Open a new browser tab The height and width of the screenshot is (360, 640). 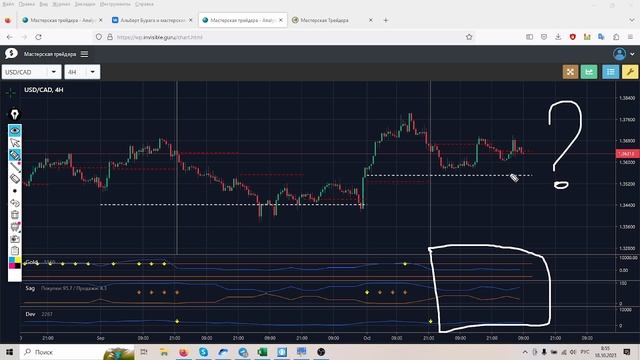pyautogui.click(x=386, y=20)
